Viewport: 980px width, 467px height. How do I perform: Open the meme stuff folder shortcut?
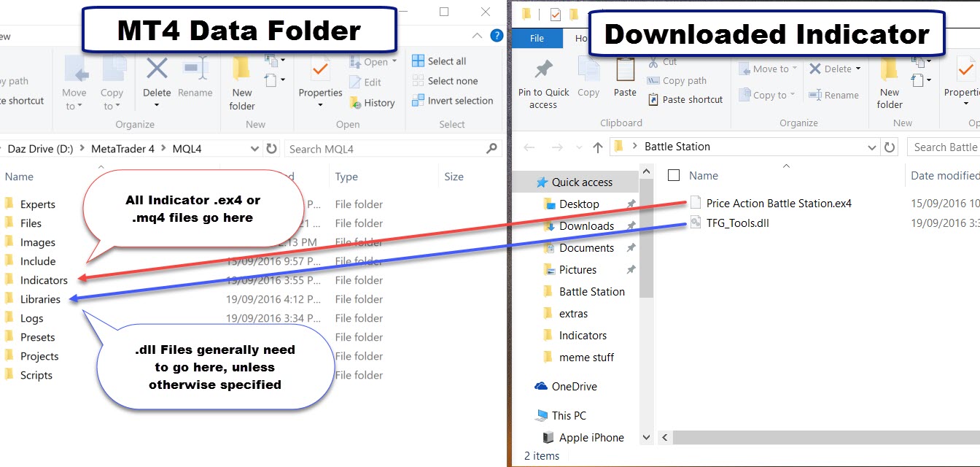click(586, 358)
